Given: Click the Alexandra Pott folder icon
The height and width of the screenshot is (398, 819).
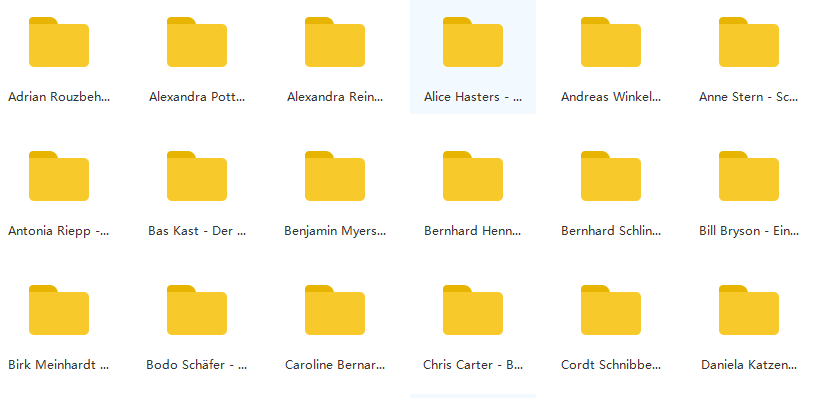Looking at the screenshot, I should pyautogui.click(x=197, y=42).
